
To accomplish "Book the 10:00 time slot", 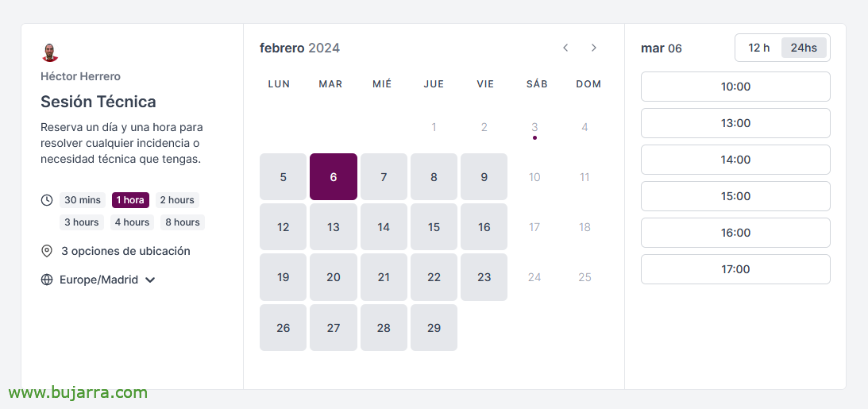I will tap(735, 87).
